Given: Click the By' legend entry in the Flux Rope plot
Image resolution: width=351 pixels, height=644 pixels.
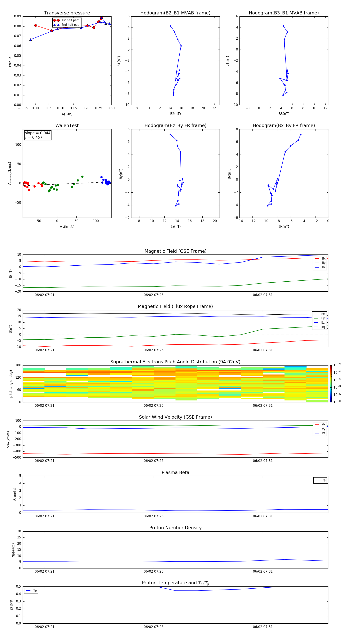Looking at the screenshot, I should point(320,318).
